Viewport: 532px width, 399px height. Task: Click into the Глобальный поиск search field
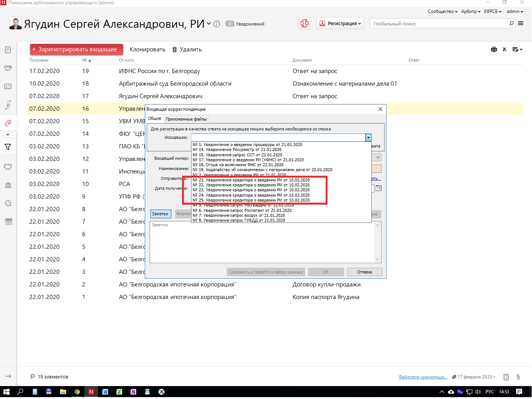[x=440, y=24]
